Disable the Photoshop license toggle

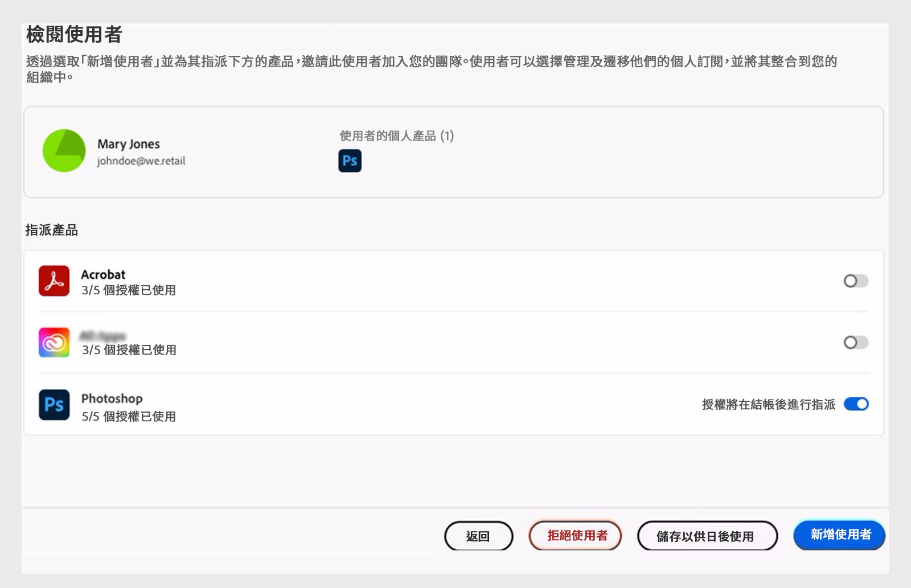[856, 404]
